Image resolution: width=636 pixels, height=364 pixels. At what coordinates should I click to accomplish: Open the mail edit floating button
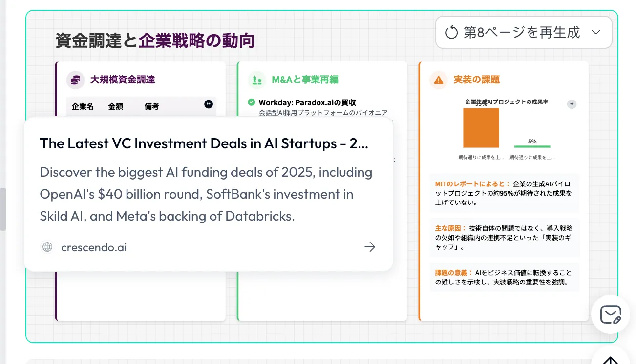pyautogui.click(x=611, y=315)
